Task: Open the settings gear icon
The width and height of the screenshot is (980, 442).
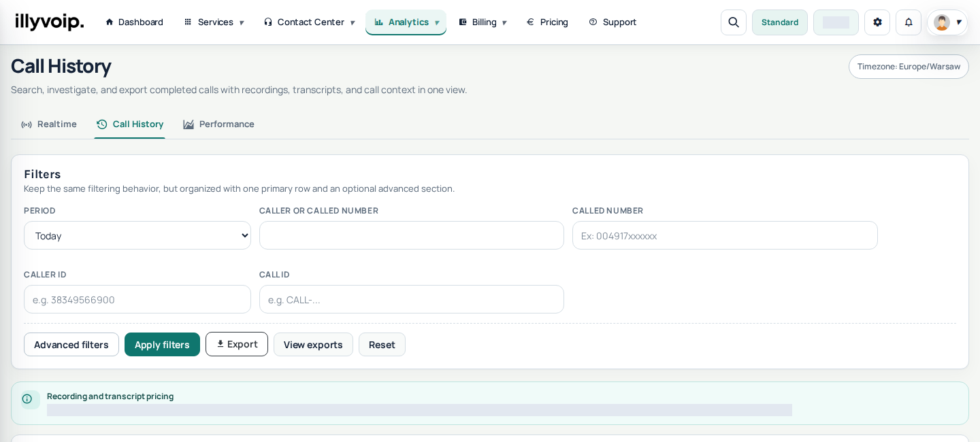Action: tap(877, 22)
